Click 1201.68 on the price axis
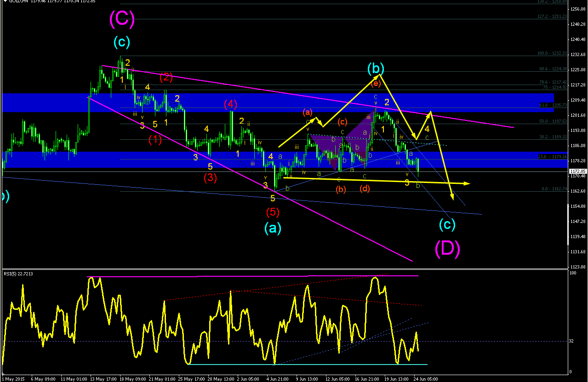 pyautogui.click(x=578, y=115)
